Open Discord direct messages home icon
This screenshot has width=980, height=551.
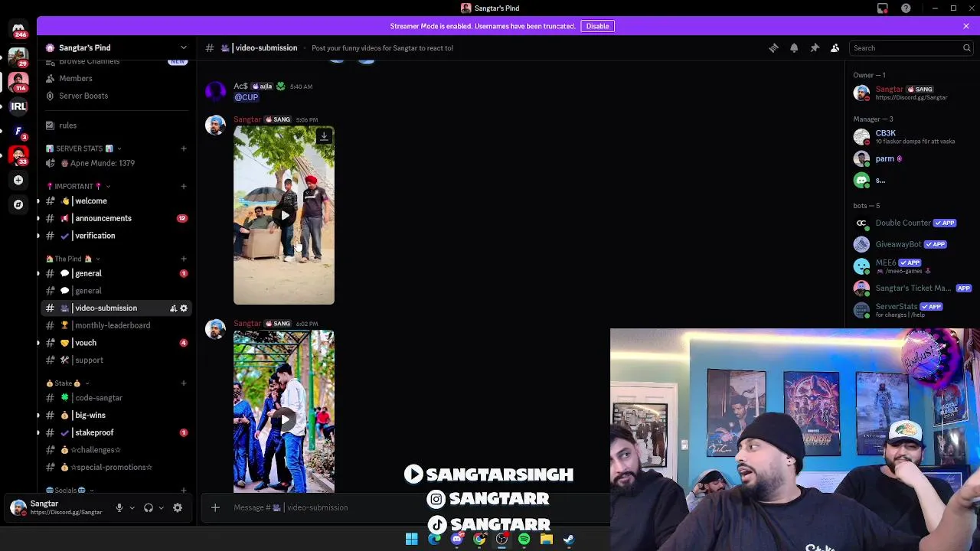click(18, 30)
